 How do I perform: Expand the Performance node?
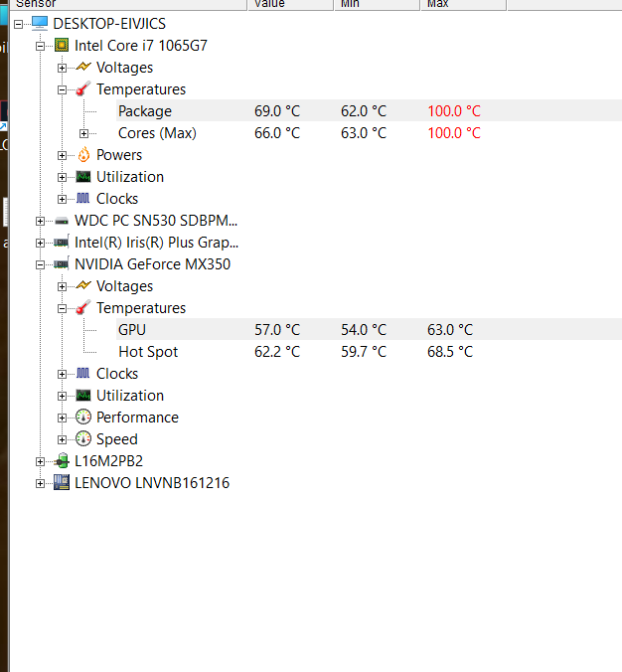tap(63, 418)
